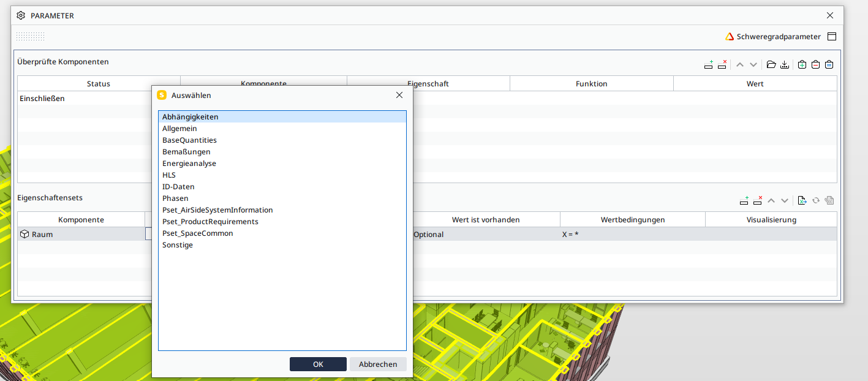Select Phasen in the list
This screenshot has width=868, height=381.
tap(282, 198)
